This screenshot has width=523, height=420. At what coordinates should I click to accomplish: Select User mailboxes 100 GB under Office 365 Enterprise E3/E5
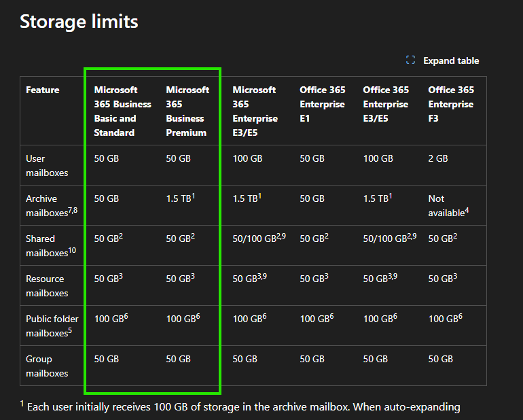(378, 158)
